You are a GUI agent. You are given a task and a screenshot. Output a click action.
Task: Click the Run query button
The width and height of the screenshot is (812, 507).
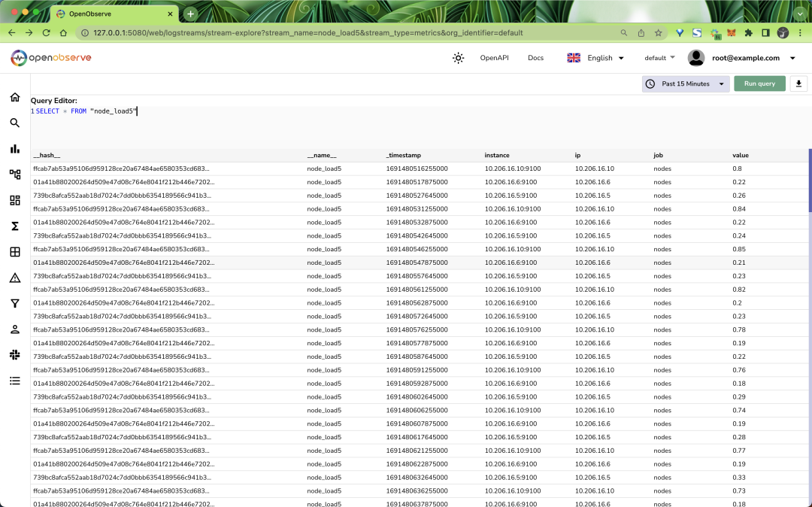[x=759, y=83]
